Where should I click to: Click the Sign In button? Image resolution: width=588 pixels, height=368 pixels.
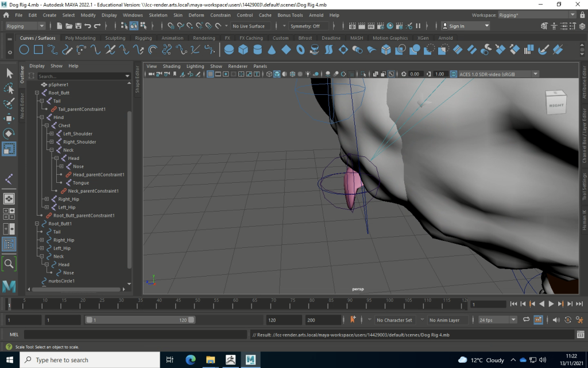(x=457, y=26)
